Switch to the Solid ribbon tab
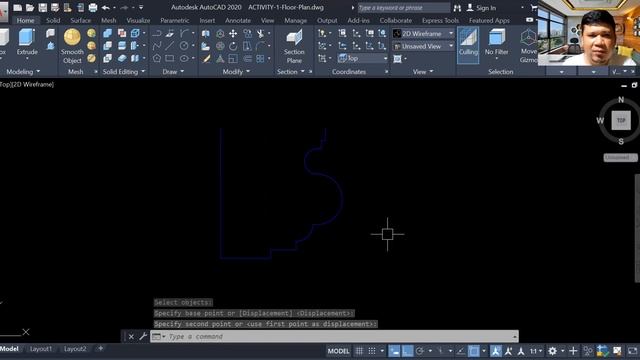 [x=53, y=20]
